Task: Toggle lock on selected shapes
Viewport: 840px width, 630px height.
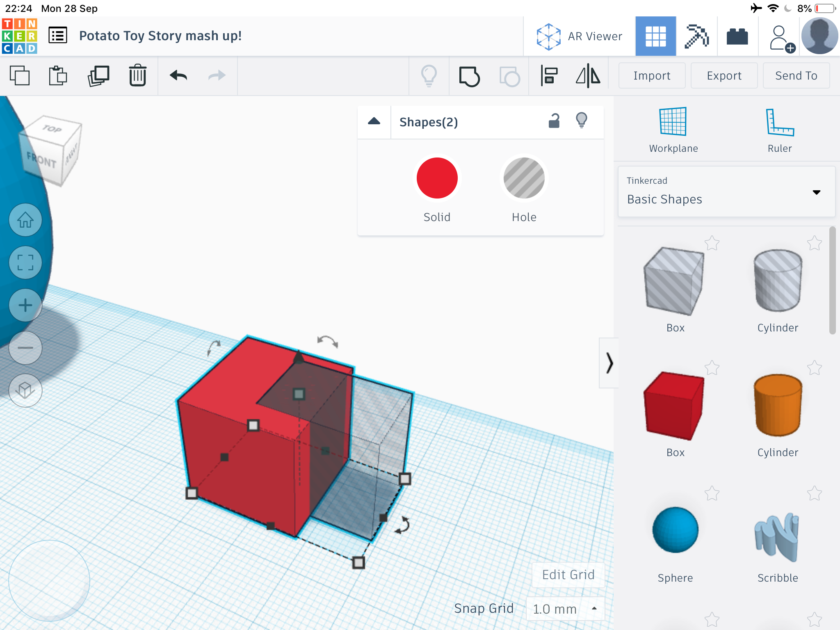Action: click(554, 121)
